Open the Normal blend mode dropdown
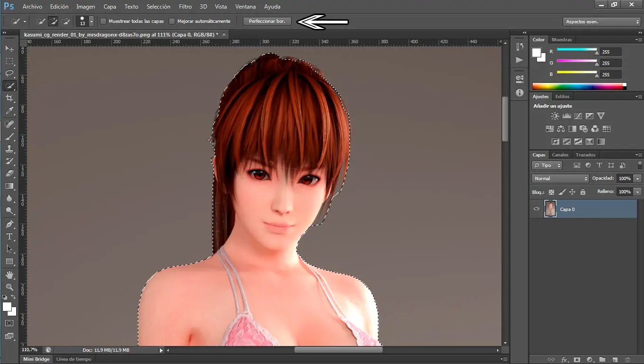This screenshot has height=364, width=644. 560,179
